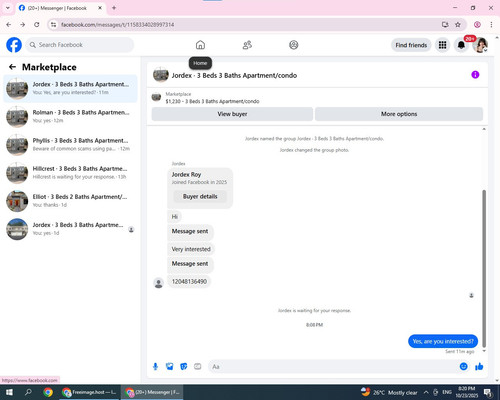Image resolution: width=500 pixels, height=400 pixels.
Task: Send a thumbs up like
Action: (x=479, y=367)
